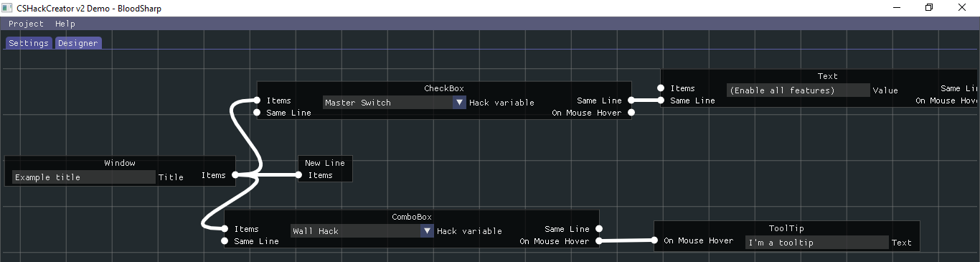
Task: Maximize the CSHackCreator window
Action: click(x=929, y=8)
